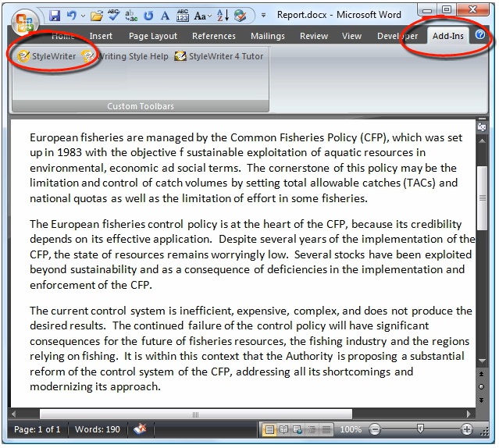Click the Zoom In plus button

click(466, 430)
